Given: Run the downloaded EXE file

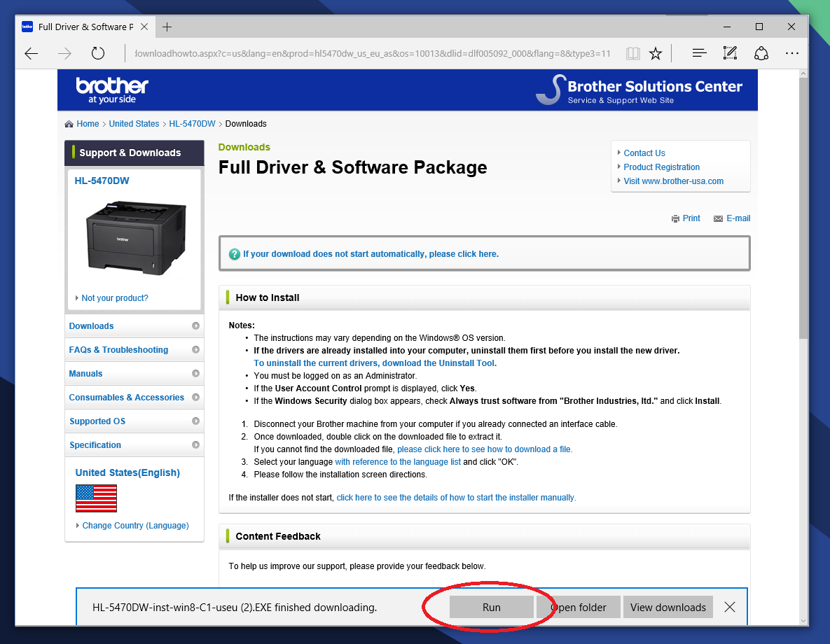Looking at the screenshot, I should tap(491, 607).
